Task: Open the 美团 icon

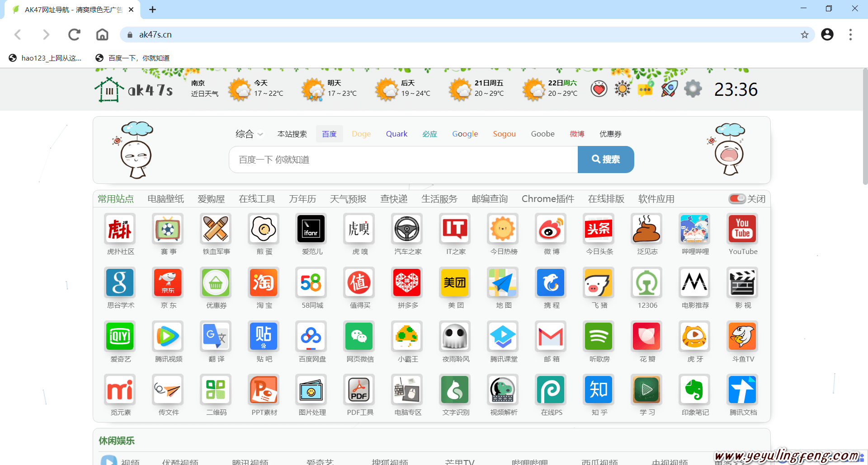Action: click(x=455, y=282)
